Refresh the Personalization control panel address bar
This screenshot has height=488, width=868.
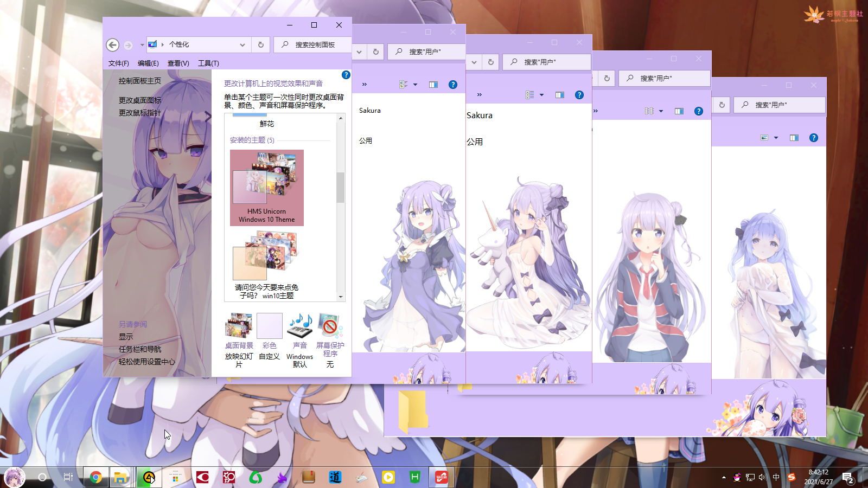261,44
